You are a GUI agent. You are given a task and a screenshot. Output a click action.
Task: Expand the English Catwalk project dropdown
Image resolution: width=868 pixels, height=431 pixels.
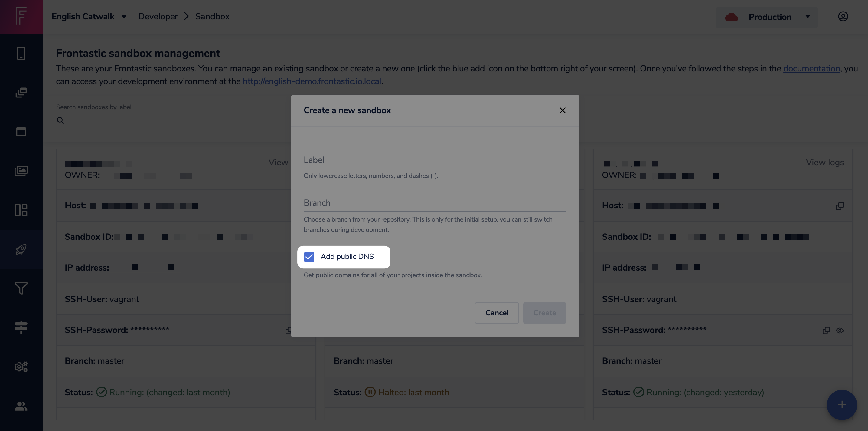pos(89,16)
